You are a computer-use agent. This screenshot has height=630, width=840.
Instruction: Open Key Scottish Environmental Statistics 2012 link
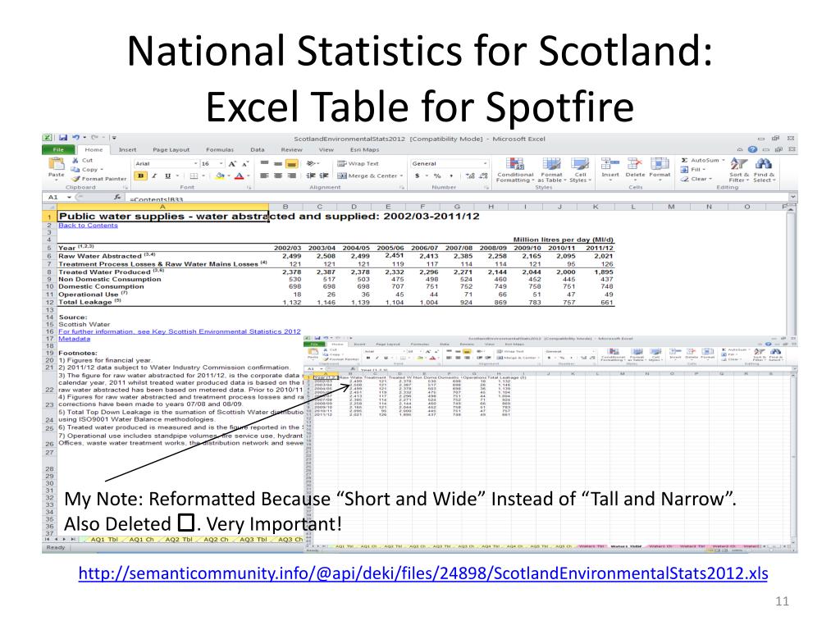click(x=180, y=331)
